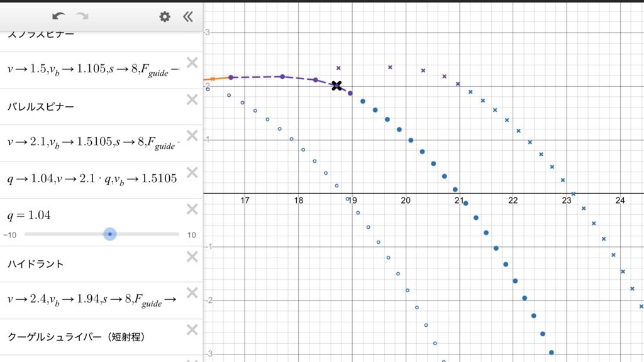Viewport: 644px width, 362px height.
Task: Remove the バレルスピナー note
Action: (192, 99)
